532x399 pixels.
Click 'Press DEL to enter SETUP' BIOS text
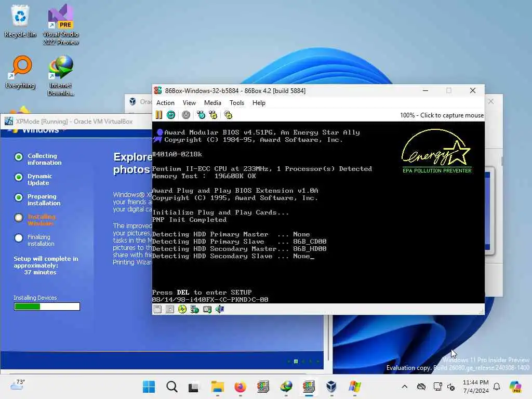[x=202, y=292]
